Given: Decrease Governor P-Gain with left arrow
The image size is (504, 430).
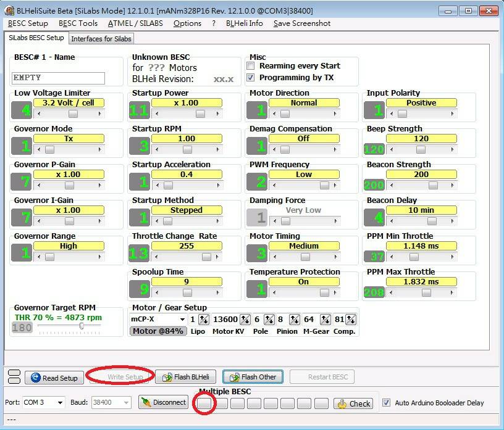Looking at the screenshot, I should click(39, 185).
